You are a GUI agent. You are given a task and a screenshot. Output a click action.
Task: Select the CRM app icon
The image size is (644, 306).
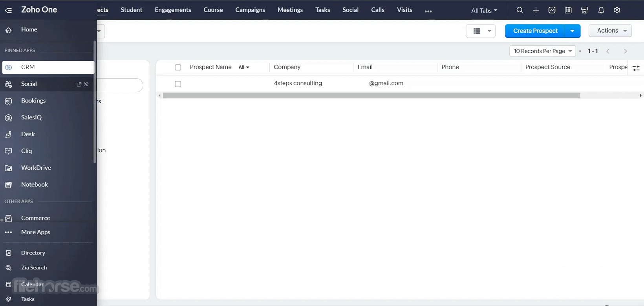pyautogui.click(x=8, y=67)
